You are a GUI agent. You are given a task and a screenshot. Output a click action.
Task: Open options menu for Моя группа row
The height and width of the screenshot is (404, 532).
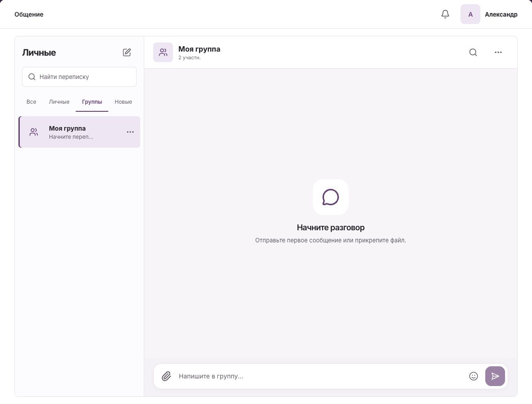pyautogui.click(x=130, y=132)
